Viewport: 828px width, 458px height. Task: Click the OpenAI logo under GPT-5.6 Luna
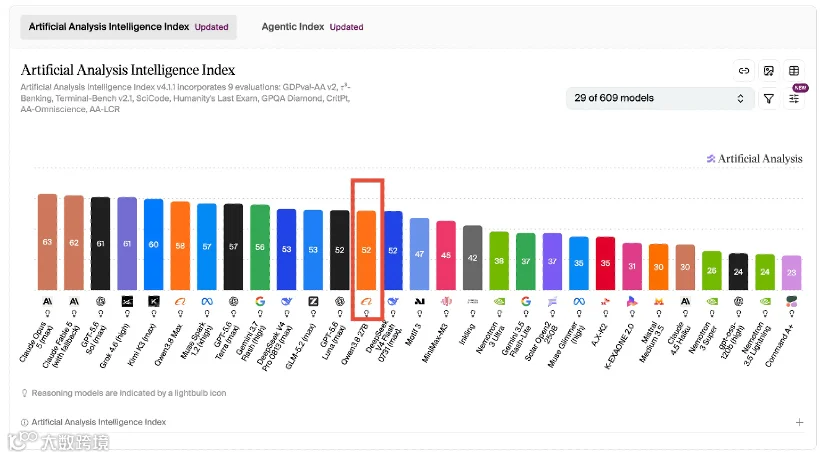[340, 301]
